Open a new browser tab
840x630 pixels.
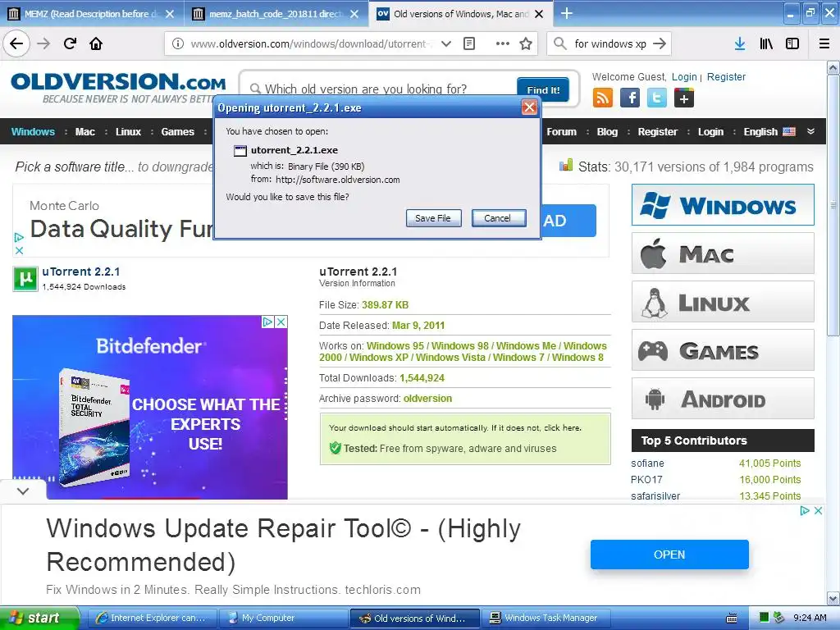coord(566,13)
